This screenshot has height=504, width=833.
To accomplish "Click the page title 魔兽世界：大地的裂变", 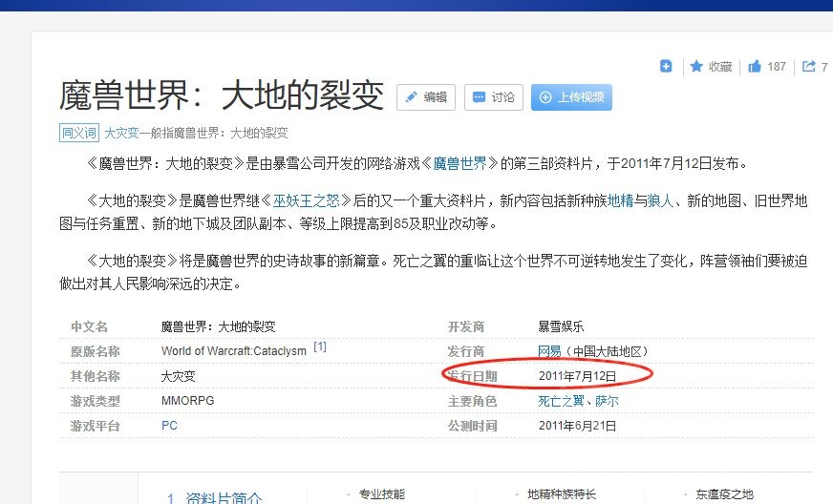I will [222, 95].
